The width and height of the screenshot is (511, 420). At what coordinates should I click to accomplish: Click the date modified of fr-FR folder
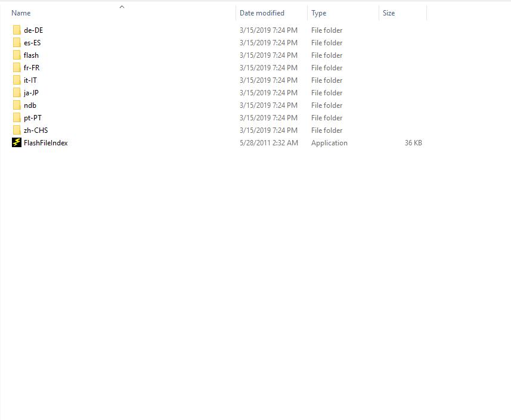(268, 68)
